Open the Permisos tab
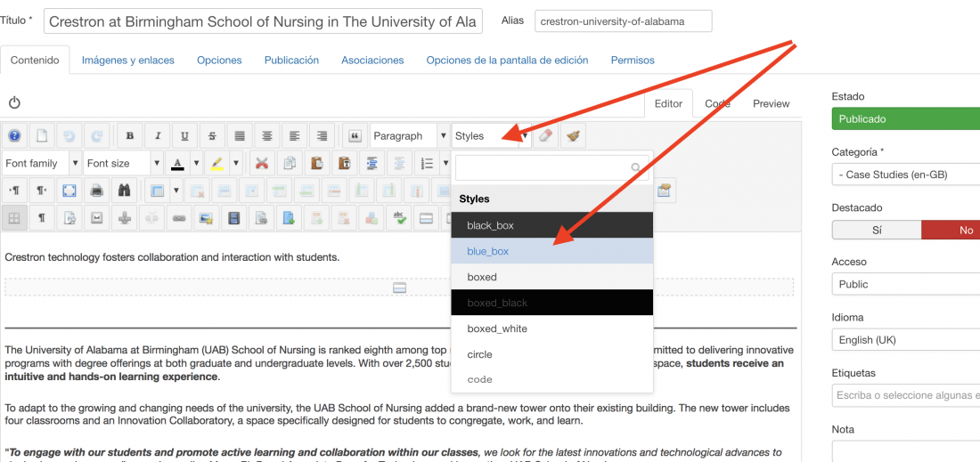Screen dimensions: 980x462 [x=633, y=60]
